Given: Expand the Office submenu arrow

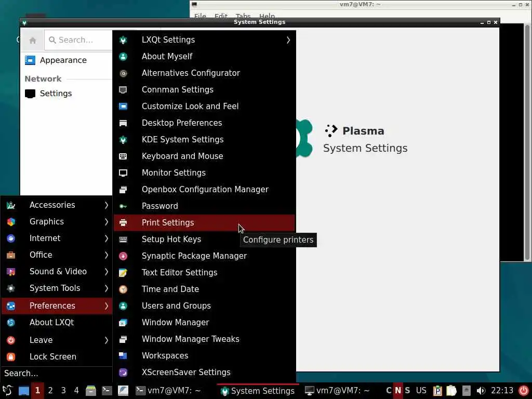Looking at the screenshot, I should pyautogui.click(x=106, y=255).
